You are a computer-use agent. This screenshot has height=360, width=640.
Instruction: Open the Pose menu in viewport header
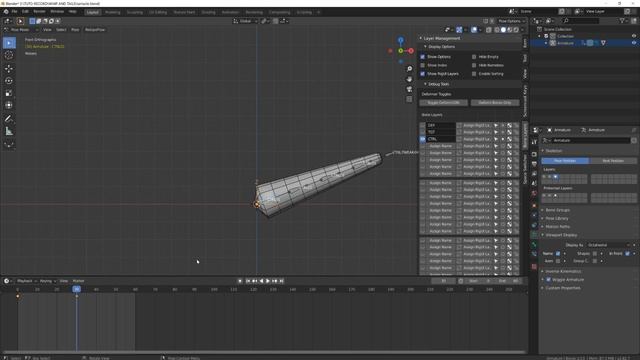point(75,30)
